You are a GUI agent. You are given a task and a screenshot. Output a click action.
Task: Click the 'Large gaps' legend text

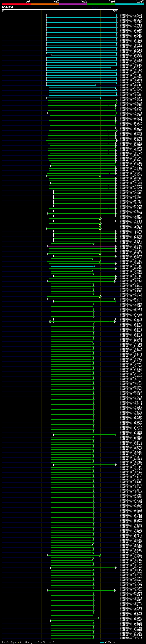[10, 642]
